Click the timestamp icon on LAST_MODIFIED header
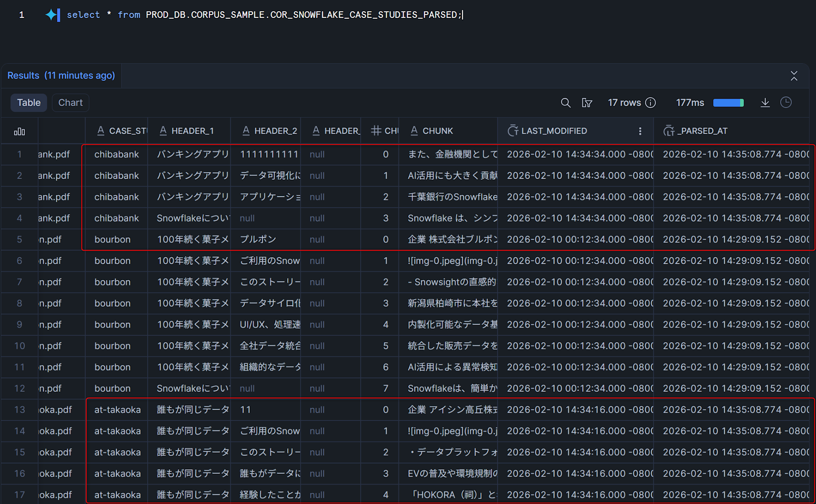816x504 pixels. tap(513, 130)
